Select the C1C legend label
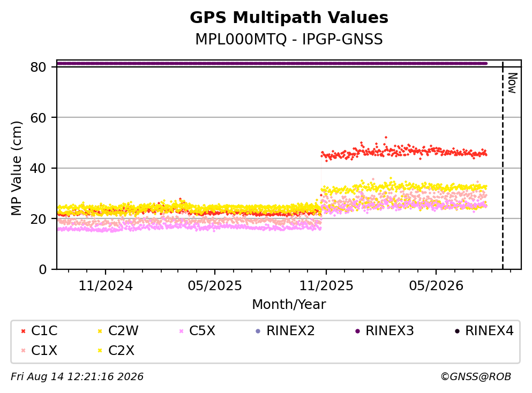 coord(44,331)
